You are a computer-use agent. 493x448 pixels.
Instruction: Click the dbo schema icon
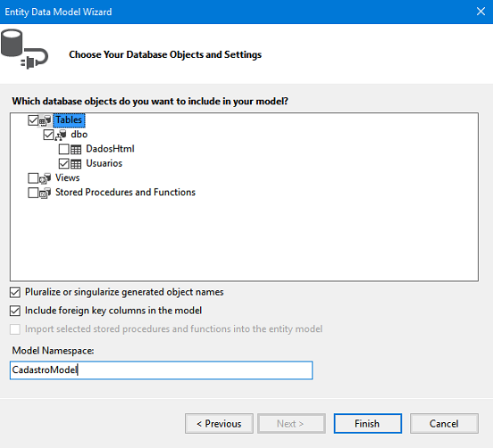pyautogui.click(x=61, y=135)
